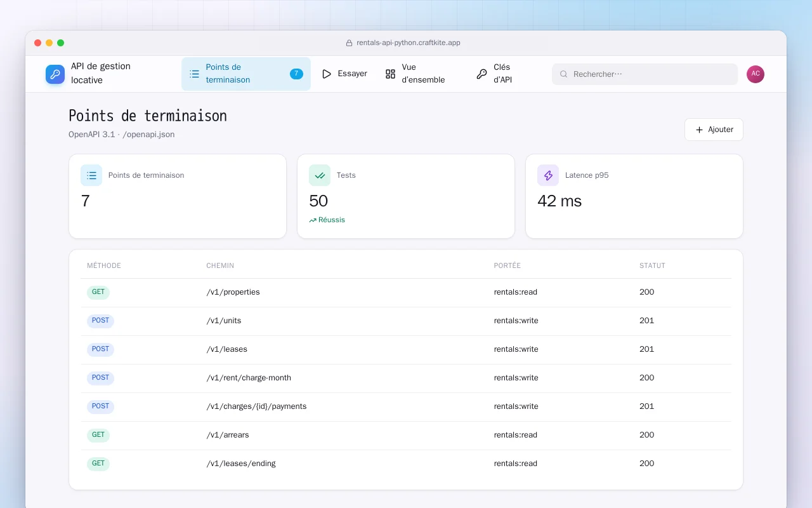Click the PORTÉE column header
The image size is (812, 508).
pyautogui.click(x=507, y=265)
